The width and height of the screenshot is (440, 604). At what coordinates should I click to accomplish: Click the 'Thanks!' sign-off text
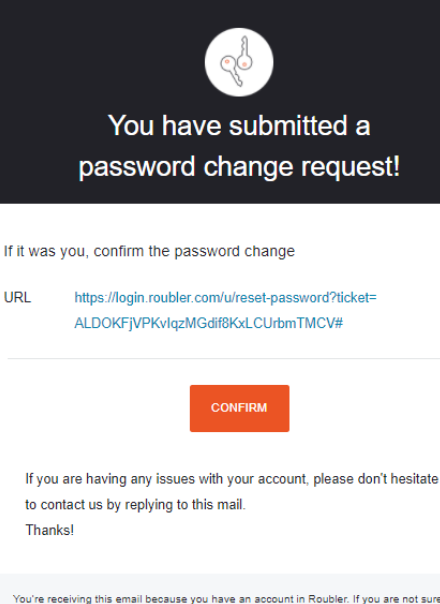coord(50,530)
